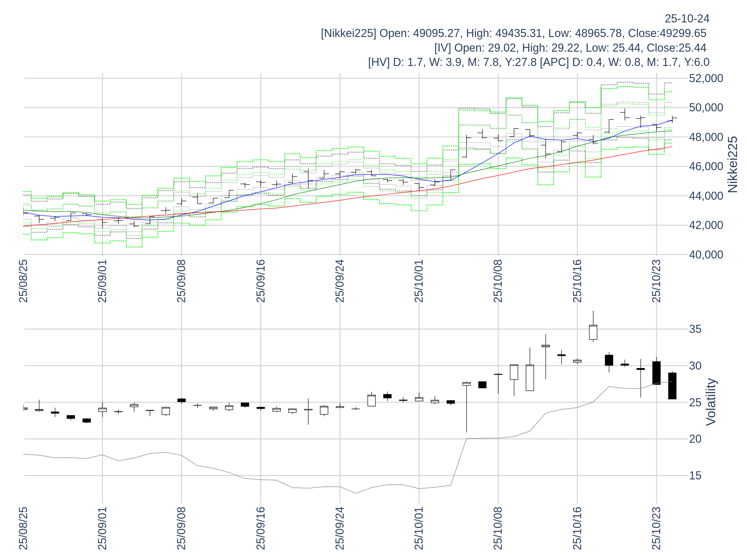Click upper chart's 25/09/16 date label
The height and width of the screenshot is (560, 747).
coord(261,281)
